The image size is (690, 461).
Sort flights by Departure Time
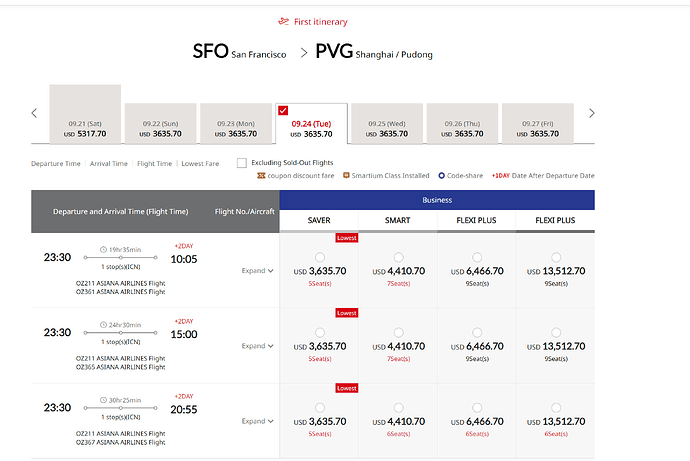56,164
